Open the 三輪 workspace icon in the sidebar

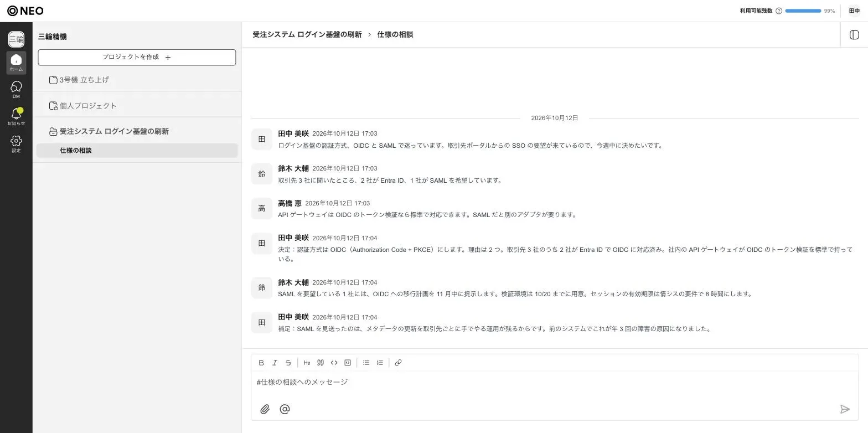(x=16, y=39)
